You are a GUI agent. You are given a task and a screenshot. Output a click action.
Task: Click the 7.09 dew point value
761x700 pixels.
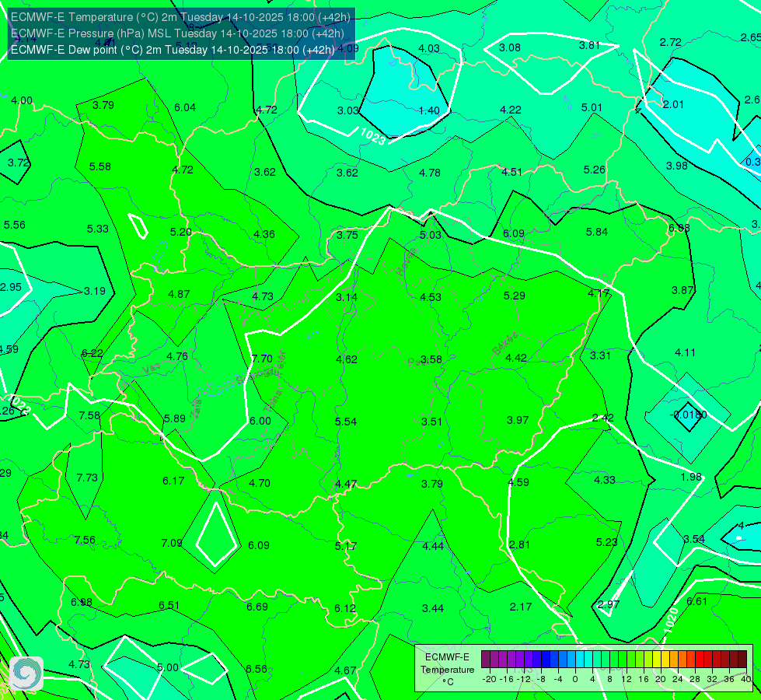tap(172, 543)
